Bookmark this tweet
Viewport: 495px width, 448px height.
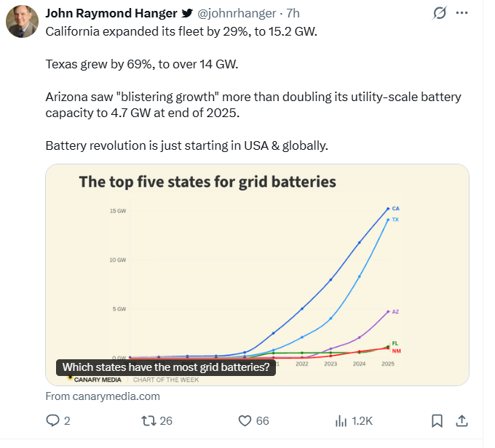point(437,420)
